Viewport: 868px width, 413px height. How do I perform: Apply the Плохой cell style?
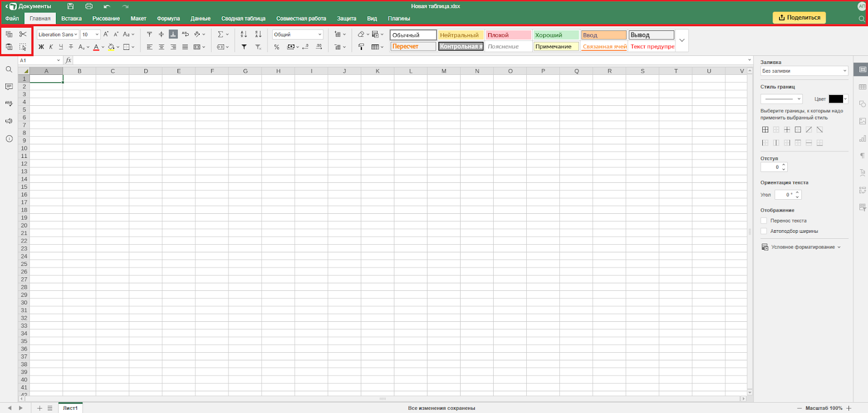[x=508, y=35]
